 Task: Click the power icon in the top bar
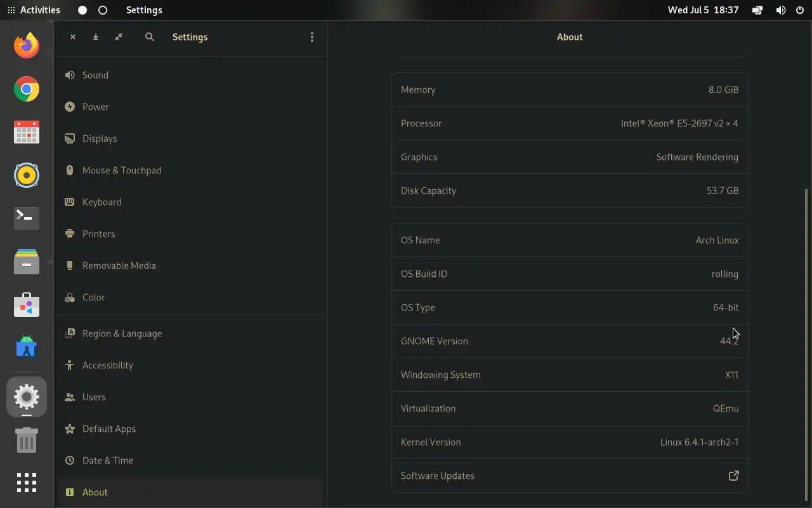point(799,10)
